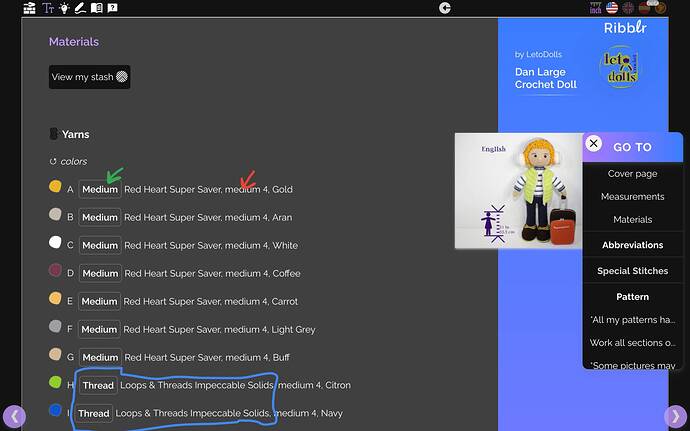The height and width of the screenshot is (431, 690).
Task: Click the Aran color swatch for yarn B
Action: (x=55, y=214)
